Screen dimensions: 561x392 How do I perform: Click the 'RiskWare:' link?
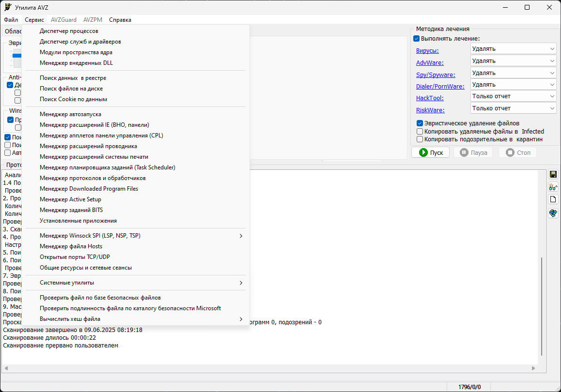pos(430,110)
